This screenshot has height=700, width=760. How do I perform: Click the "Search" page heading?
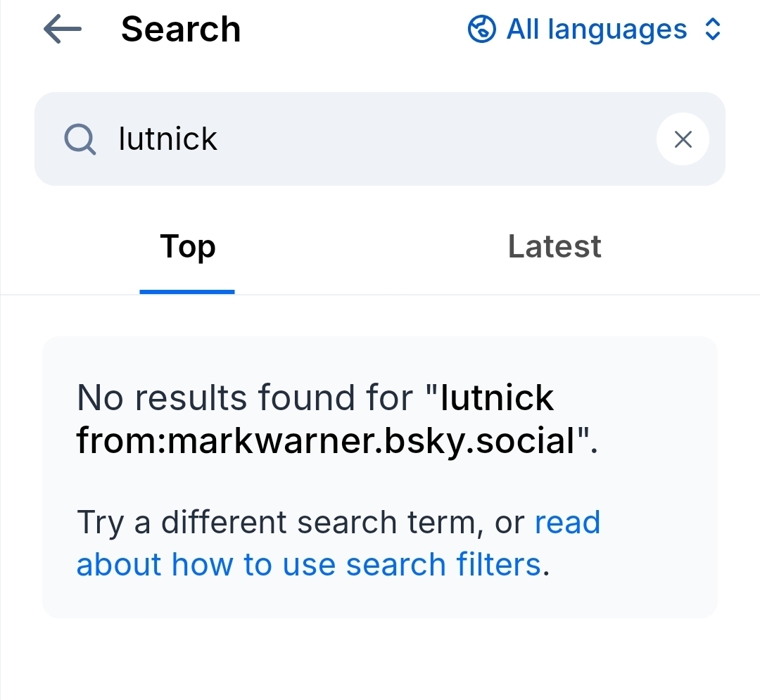pos(181,30)
